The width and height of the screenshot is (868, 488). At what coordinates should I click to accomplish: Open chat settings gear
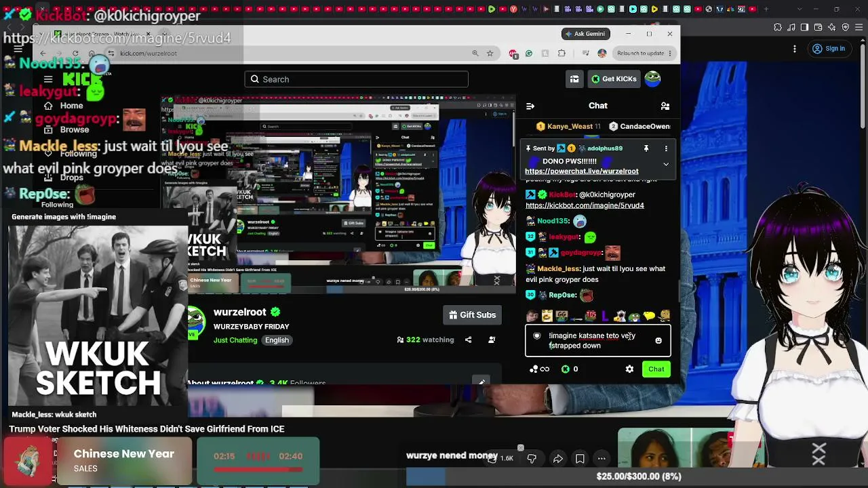tap(629, 369)
